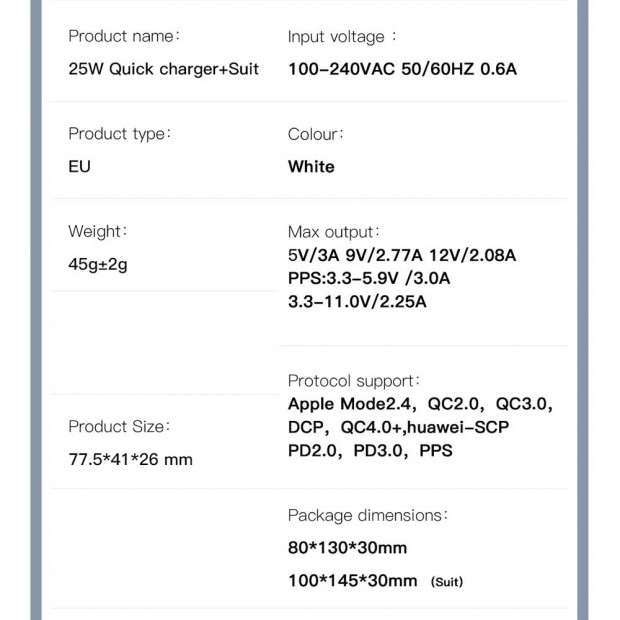Select the 5V/3A 9V/2.77A 12V/2.08A line
This screenshot has width=620, height=620.
click(402, 255)
